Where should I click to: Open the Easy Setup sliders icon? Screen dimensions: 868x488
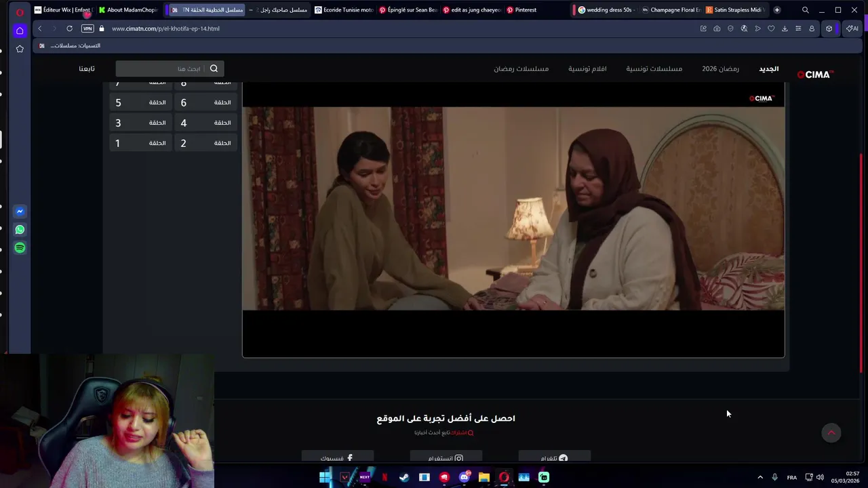point(798,28)
